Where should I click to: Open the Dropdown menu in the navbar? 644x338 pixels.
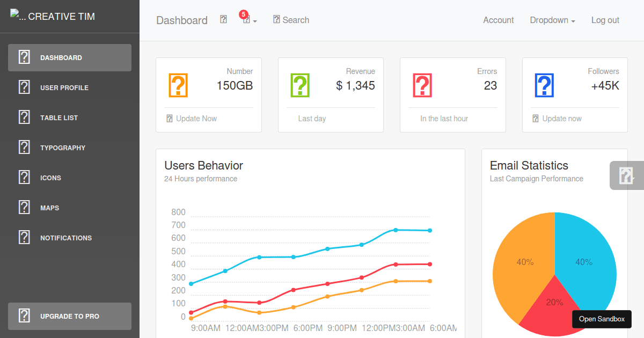point(552,20)
